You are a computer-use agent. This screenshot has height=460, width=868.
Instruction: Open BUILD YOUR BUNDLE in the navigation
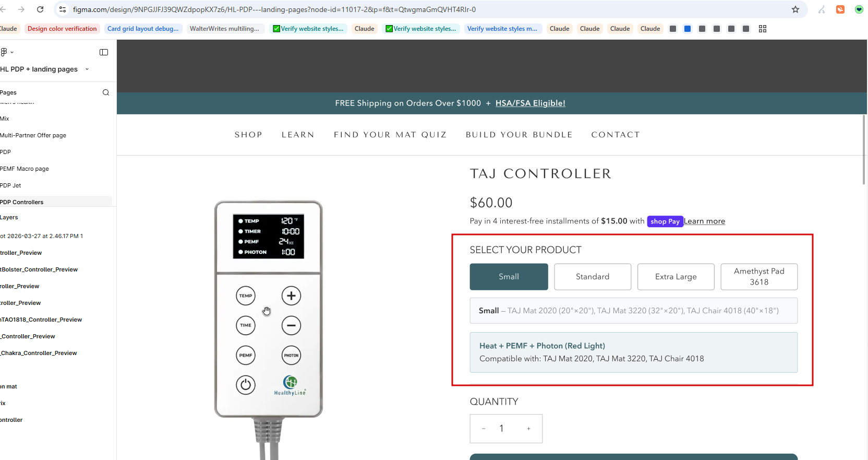pyautogui.click(x=519, y=135)
